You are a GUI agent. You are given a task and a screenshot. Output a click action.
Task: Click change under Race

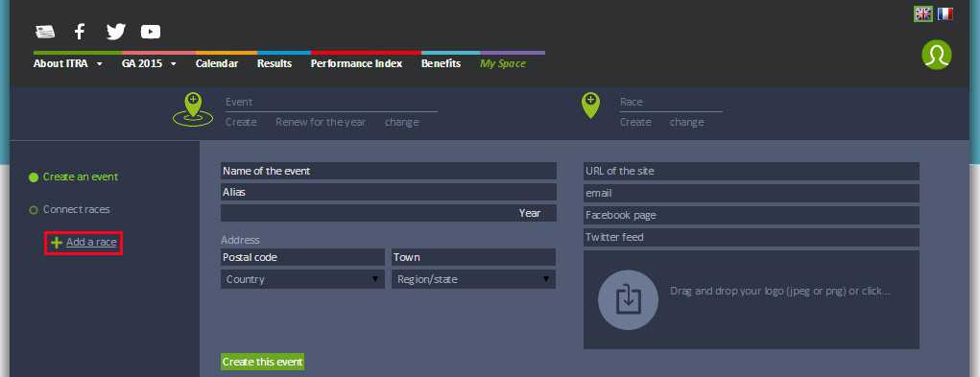click(687, 123)
